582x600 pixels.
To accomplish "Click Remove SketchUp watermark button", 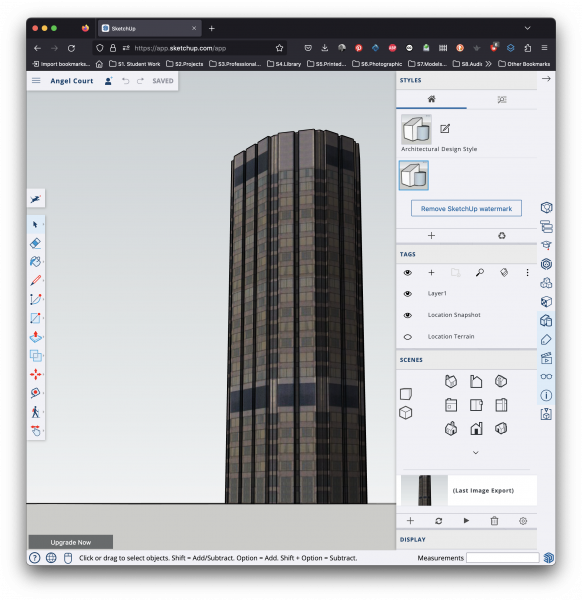I will coord(466,209).
